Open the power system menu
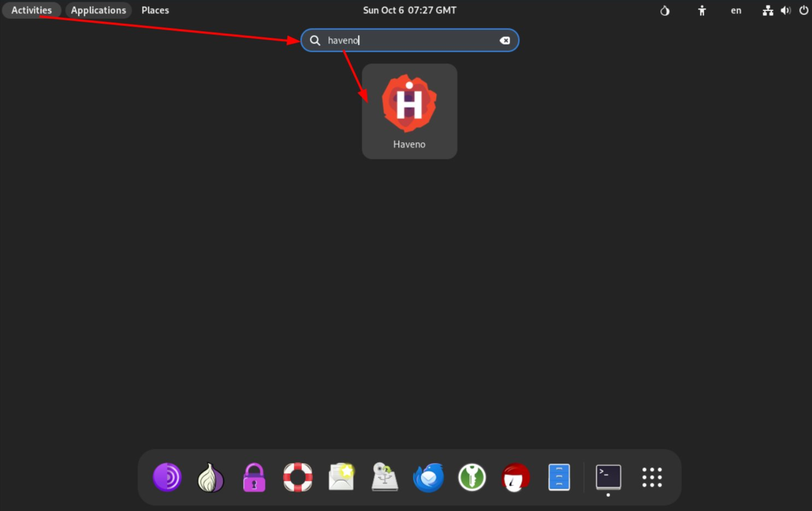Image resolution: width=812 pixels, height=511 pixels. tap(803, 10)
